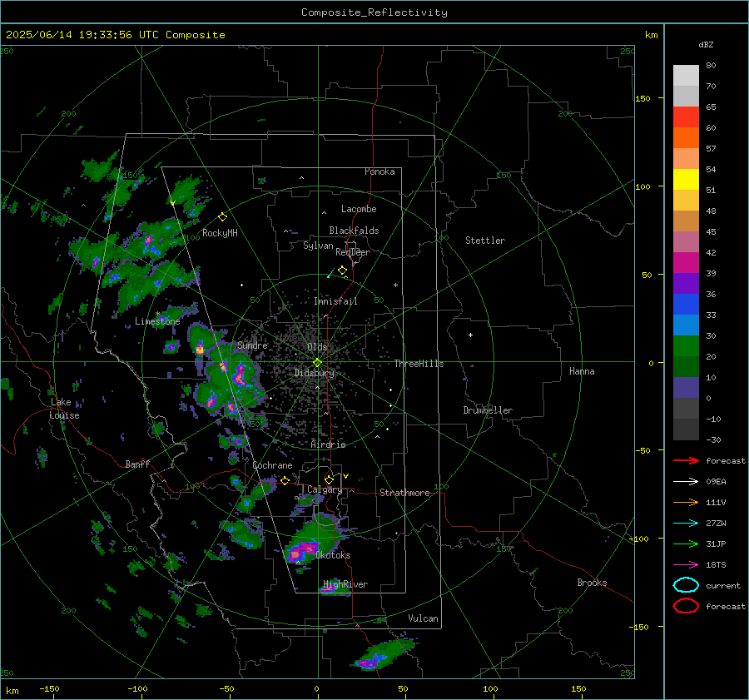The height and width of the screenshot is (700, 749).
Task: Click the current legend text
Action: [x=723, y=585]
